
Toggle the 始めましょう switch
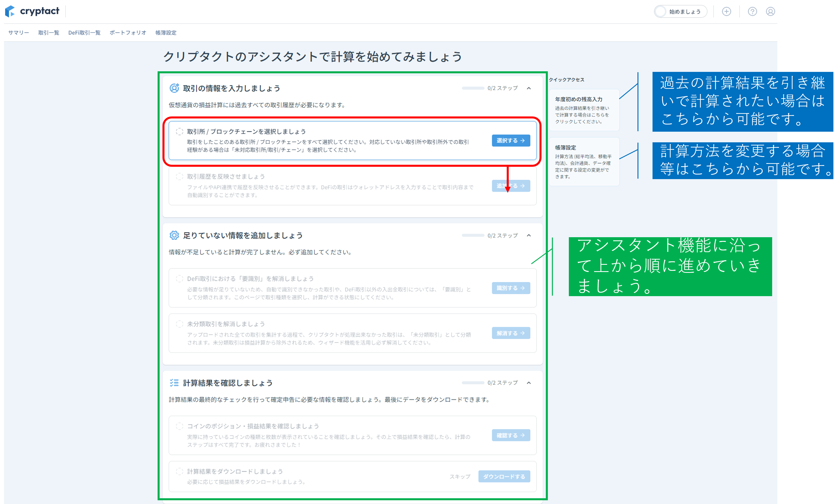point(661,12)
